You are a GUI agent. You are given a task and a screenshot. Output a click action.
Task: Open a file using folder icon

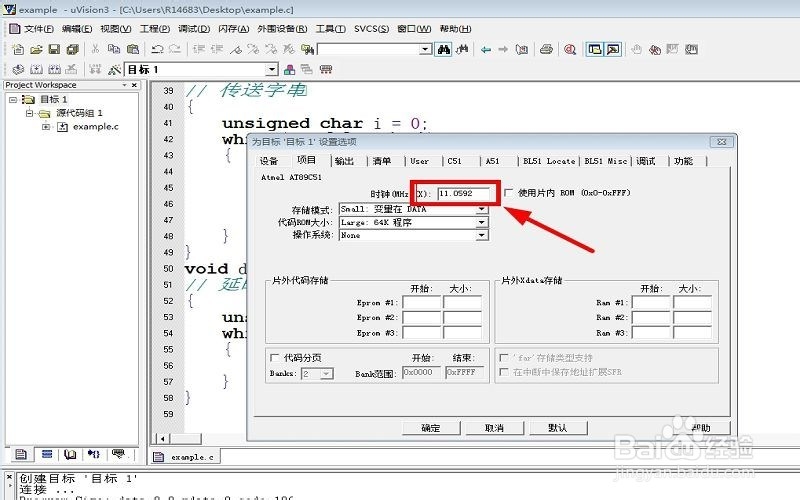point(36,49)
